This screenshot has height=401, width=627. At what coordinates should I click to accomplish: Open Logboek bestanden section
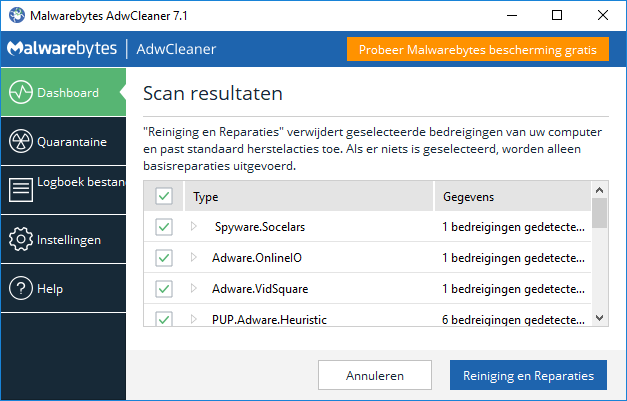coord(63,190)
